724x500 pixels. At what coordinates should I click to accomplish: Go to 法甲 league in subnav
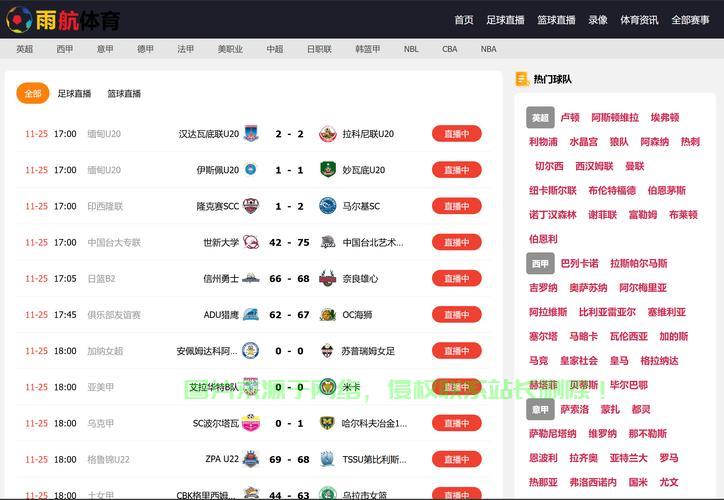pyautogui.click(x=186, y=49)
